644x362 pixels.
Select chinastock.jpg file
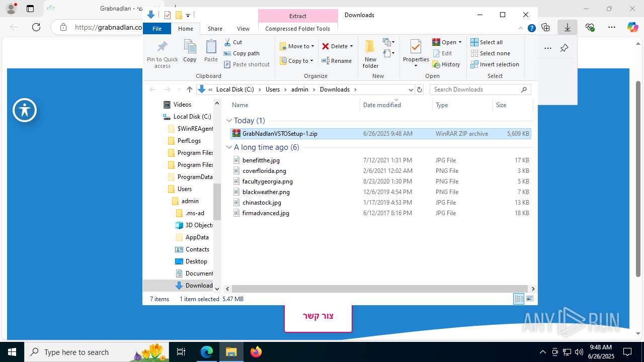380,203
